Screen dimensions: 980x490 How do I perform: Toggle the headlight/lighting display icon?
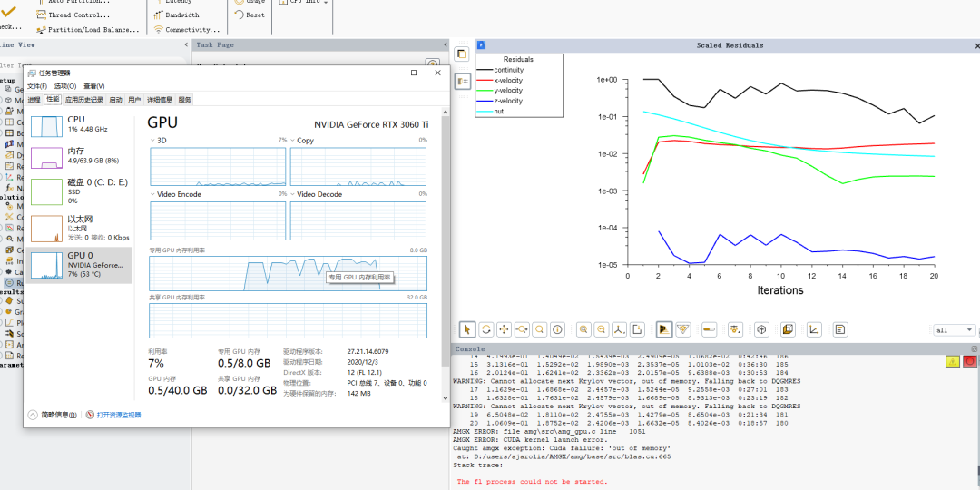coord(663,329)
